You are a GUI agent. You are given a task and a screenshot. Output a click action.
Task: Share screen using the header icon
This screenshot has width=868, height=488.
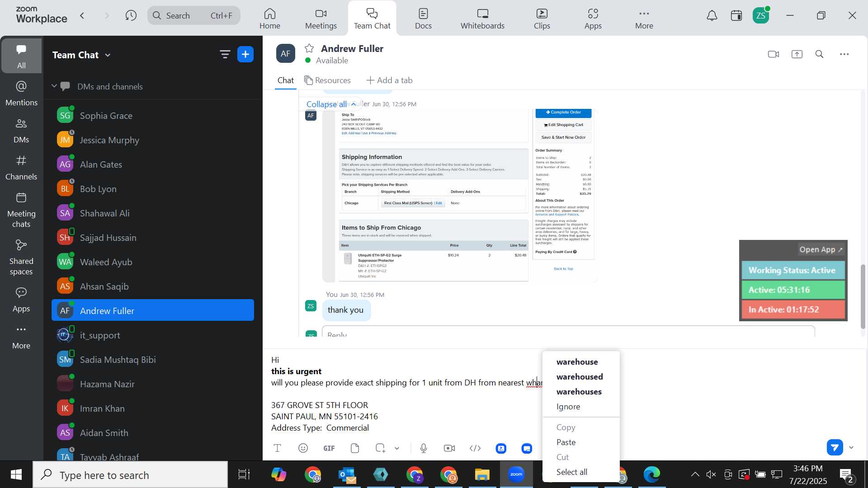click(797, 54)
